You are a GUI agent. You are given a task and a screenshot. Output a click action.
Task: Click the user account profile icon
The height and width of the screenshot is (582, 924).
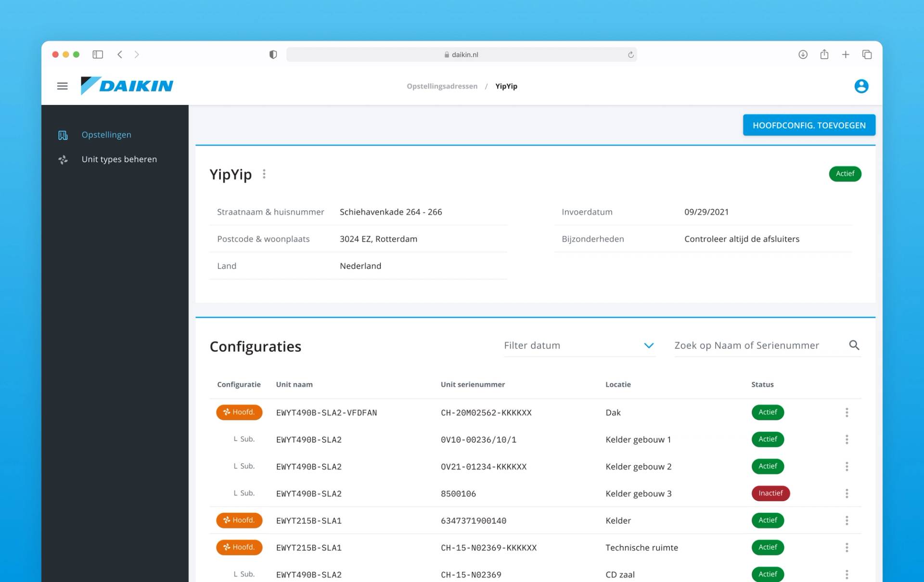pyautogui.click(x=861, y=86)
